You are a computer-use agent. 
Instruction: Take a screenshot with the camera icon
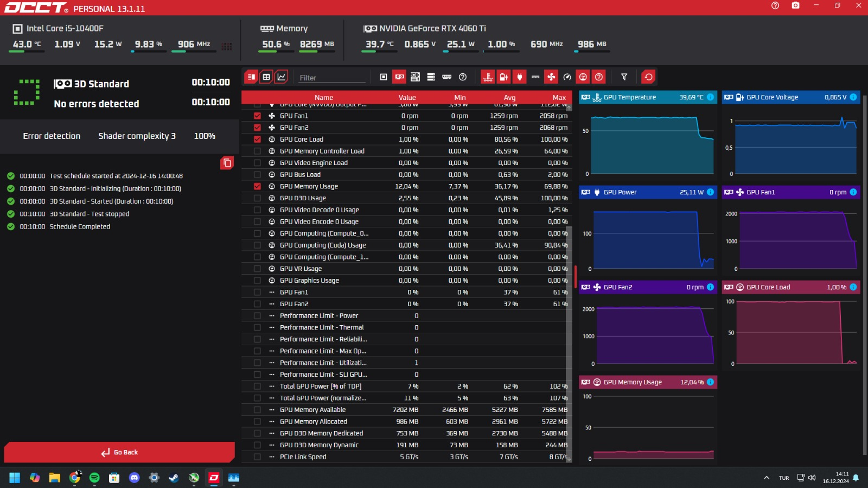coord(795,5)
